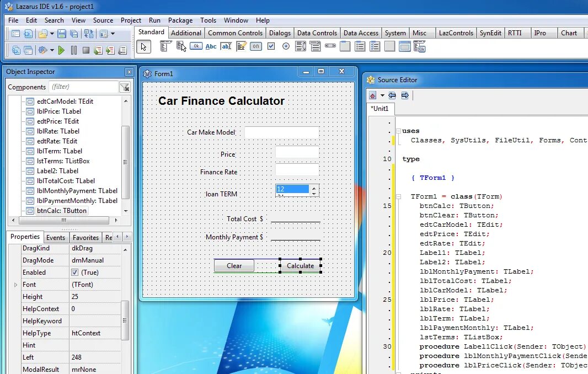The width and height of the screenshot is (588, 374).
Task: Select TRadioButton component in palette
Action: pos(286,46)
